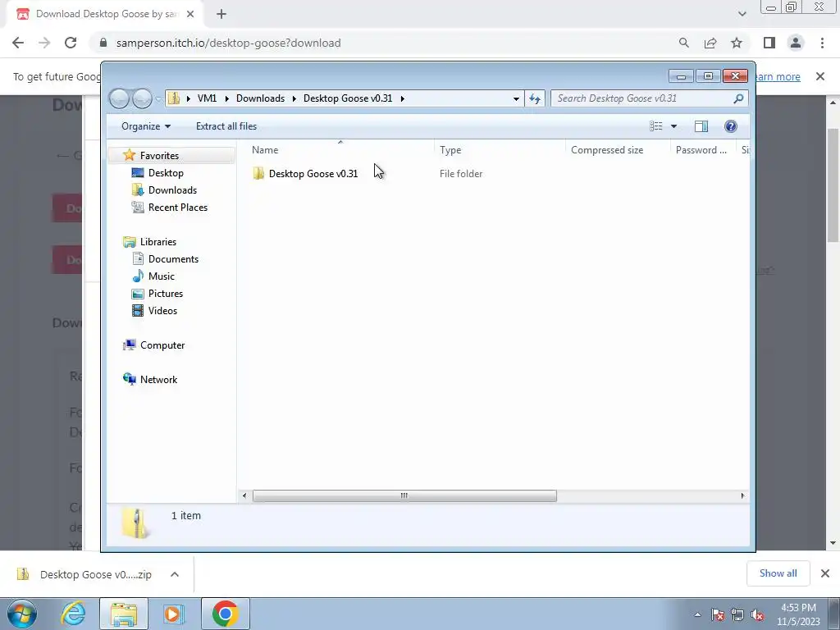Click the Explorer Back button
This screenshot has width=840, height=630.
coord(119,98)
